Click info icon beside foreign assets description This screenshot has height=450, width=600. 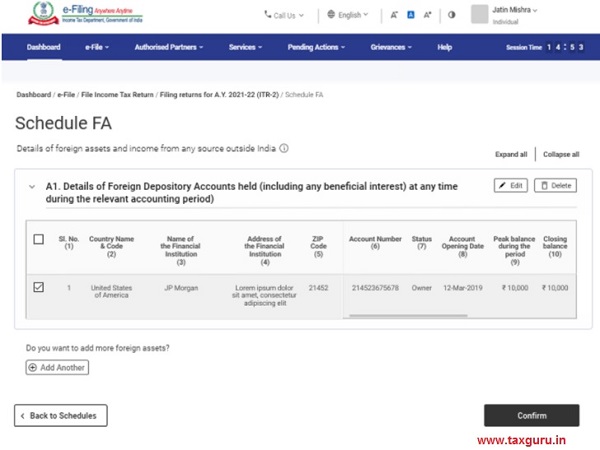(x=284, y=148)
